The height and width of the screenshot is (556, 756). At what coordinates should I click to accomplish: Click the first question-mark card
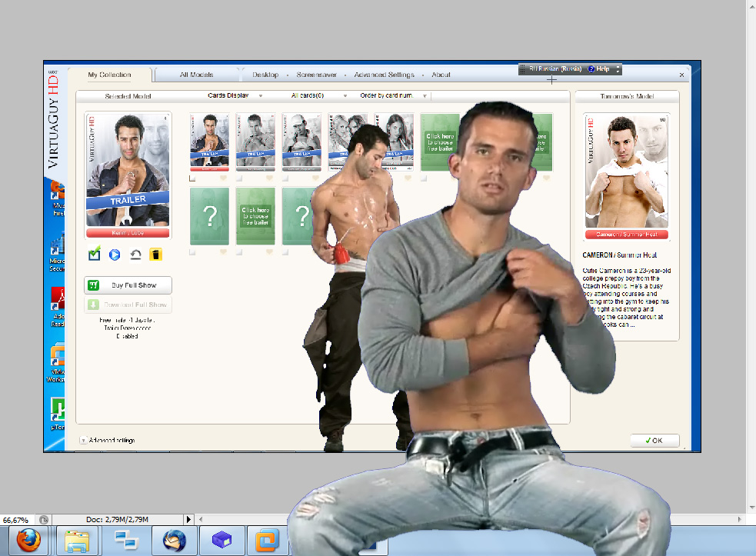click(209, 216)
